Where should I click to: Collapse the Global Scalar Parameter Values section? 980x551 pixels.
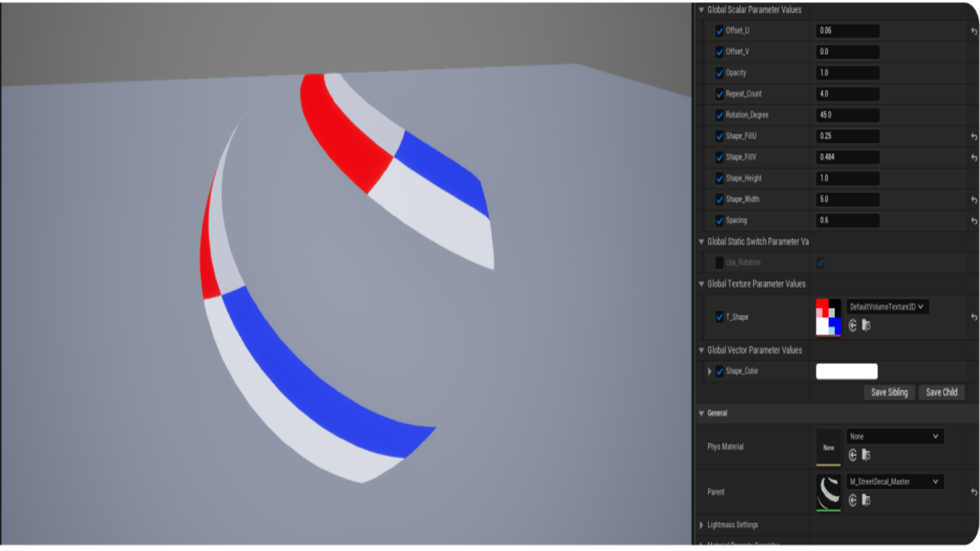tap(701, 10)
